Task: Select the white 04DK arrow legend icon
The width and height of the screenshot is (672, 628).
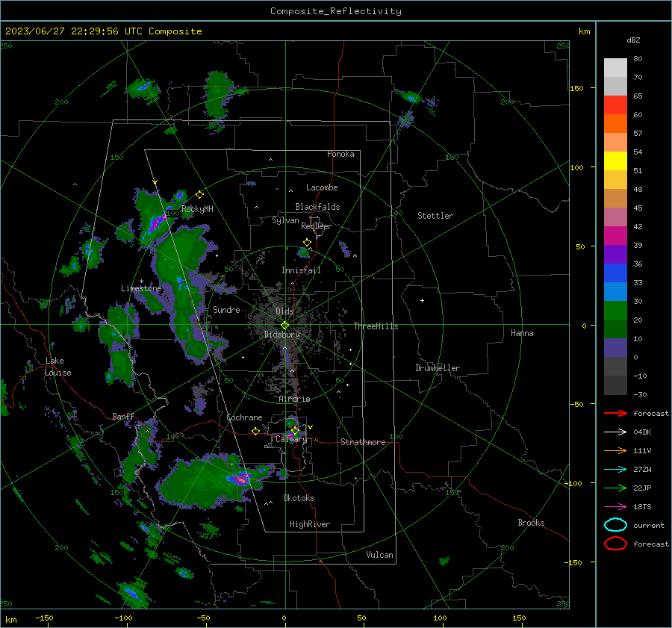Action: pos(615,432)
